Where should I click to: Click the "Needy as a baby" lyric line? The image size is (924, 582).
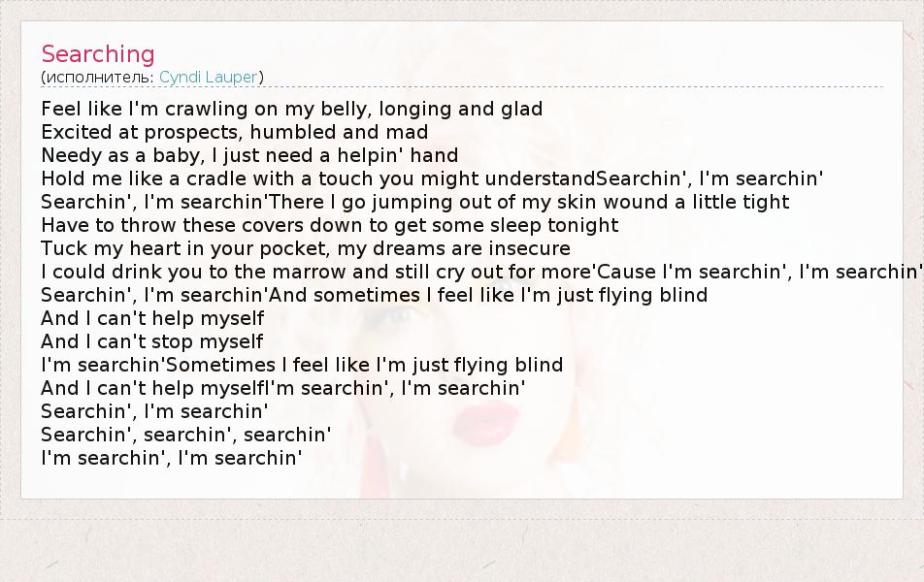[x=249, y=155]
